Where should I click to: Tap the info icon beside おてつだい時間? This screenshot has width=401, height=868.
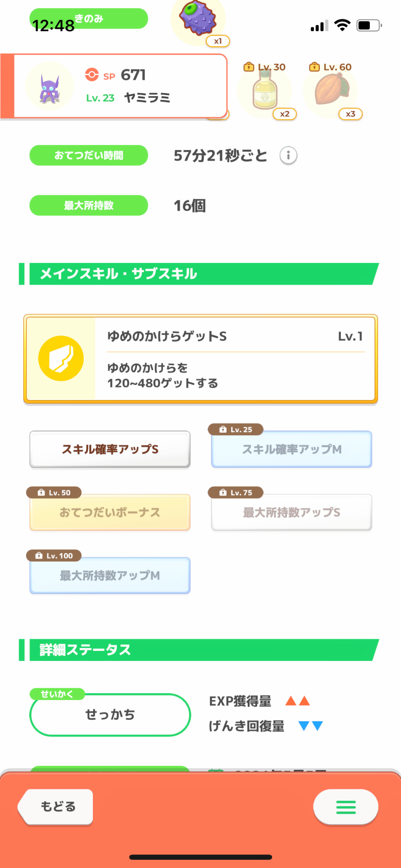pyautogui.click(x=288, y=155)
